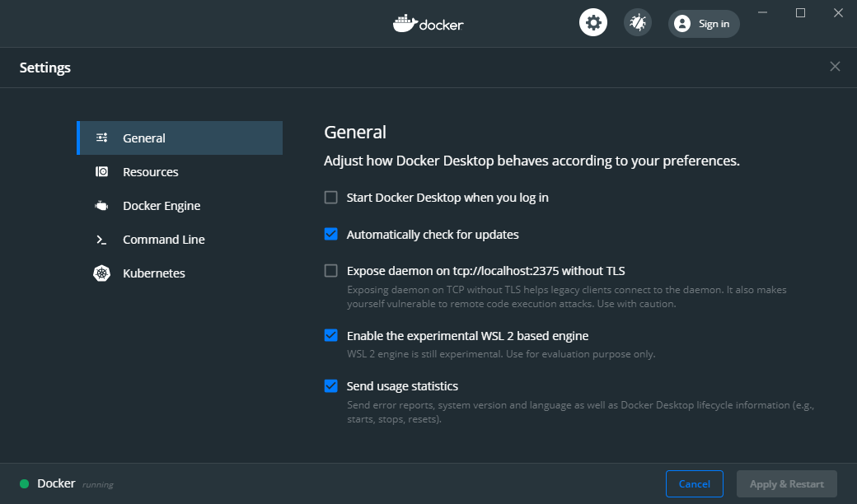Click the Cancel button

[x=694, y=483]
